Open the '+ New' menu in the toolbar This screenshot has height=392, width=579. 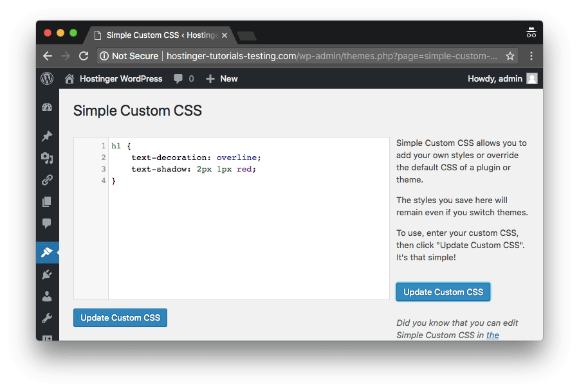pos(221,78)
